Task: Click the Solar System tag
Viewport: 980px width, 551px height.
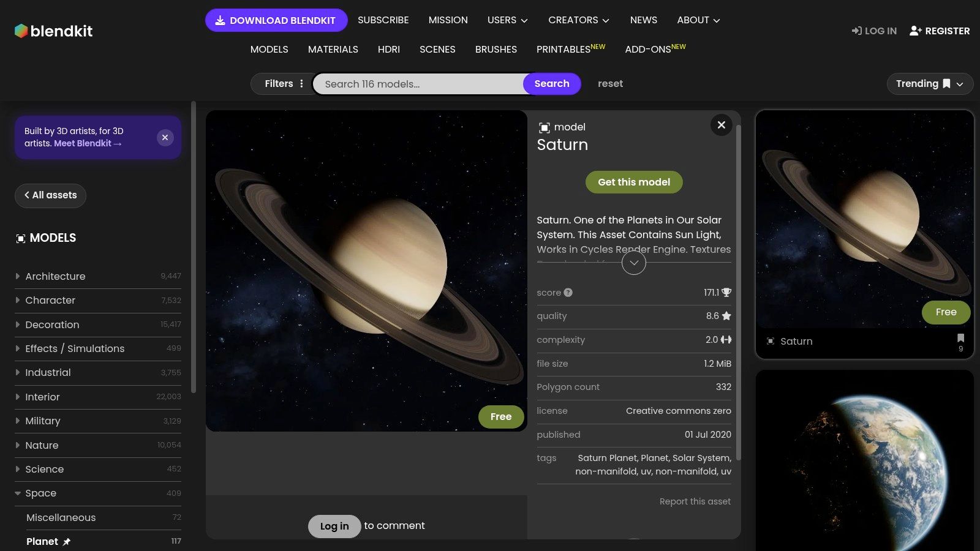Action: tap(701, 458)
